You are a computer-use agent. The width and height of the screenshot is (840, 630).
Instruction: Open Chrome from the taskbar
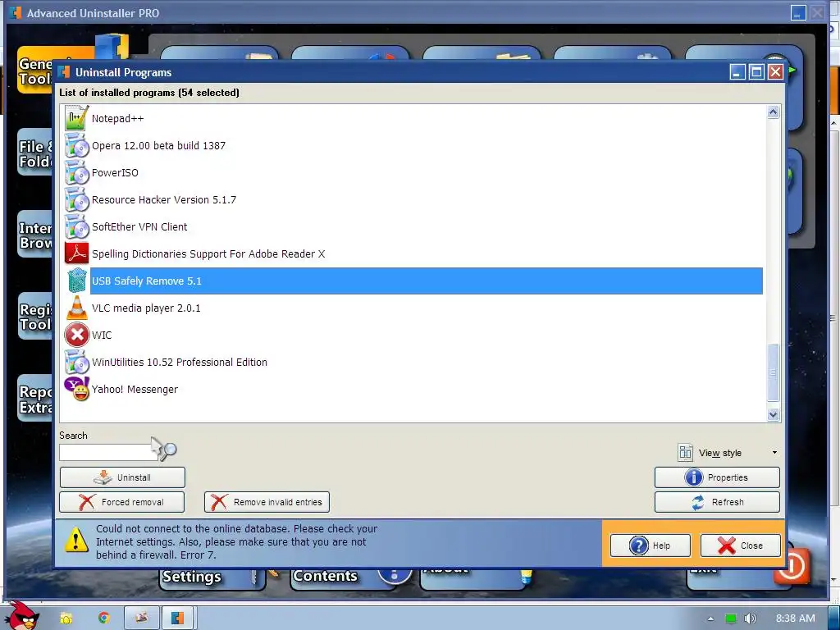pos(103,618)
